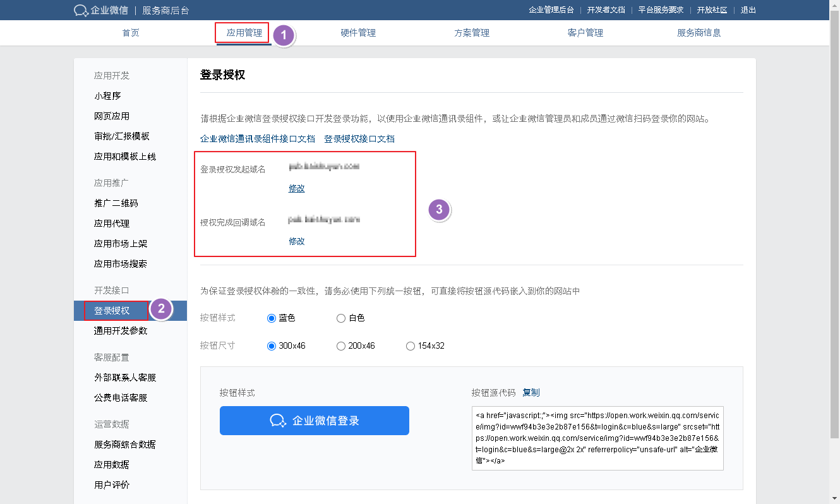
Task: Choose the 154x32 button size
Action: pos(411,346)
